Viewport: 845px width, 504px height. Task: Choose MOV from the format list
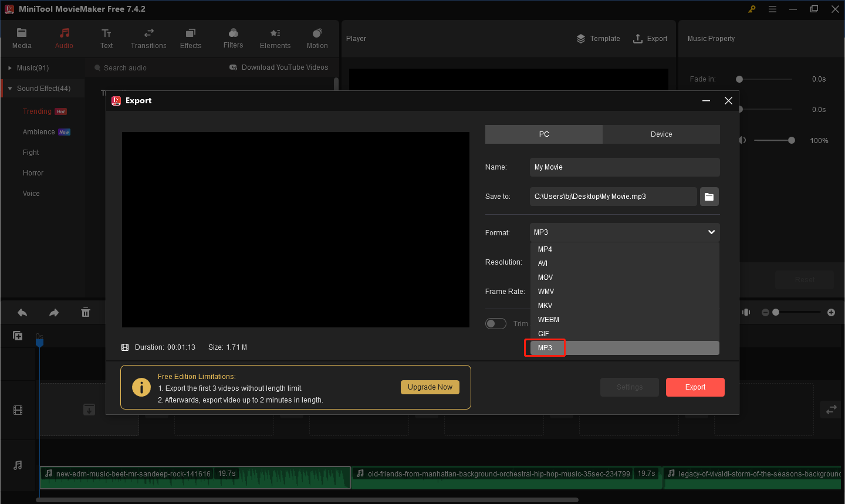click(x=624, y=278)
